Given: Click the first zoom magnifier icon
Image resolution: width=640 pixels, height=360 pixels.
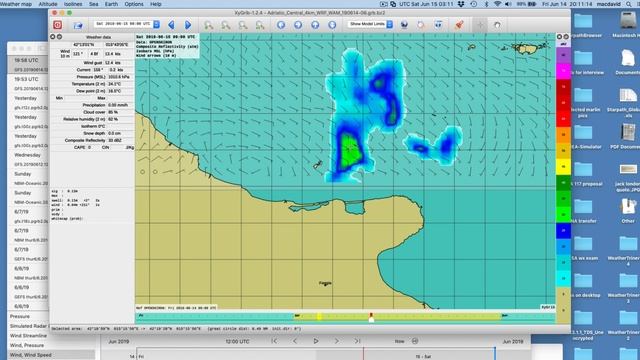Looking at the screenshot, I should [x=209, y=25].
